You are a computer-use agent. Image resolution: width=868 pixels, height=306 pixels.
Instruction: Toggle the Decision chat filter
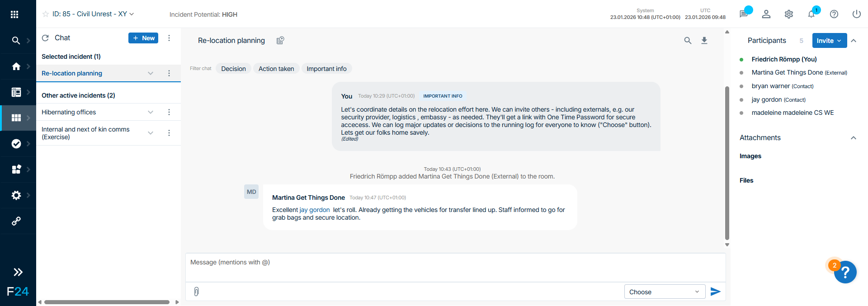[233, 69]
